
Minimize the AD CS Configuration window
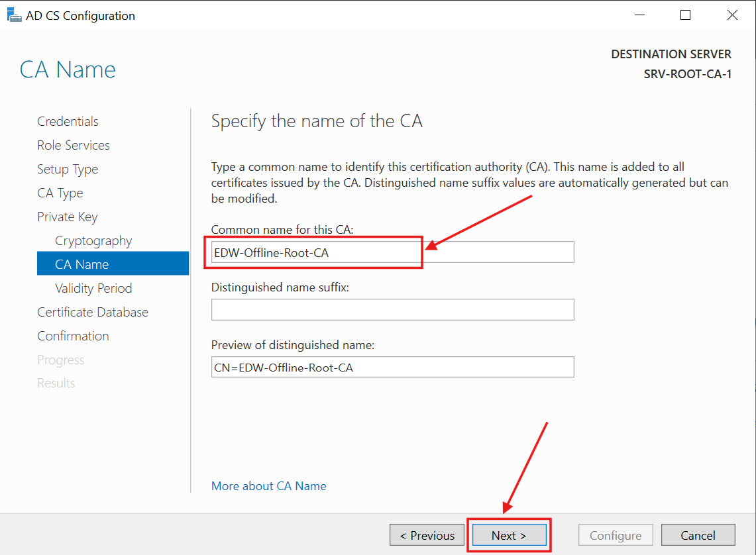pyautogui.click(x=639, y=15)
